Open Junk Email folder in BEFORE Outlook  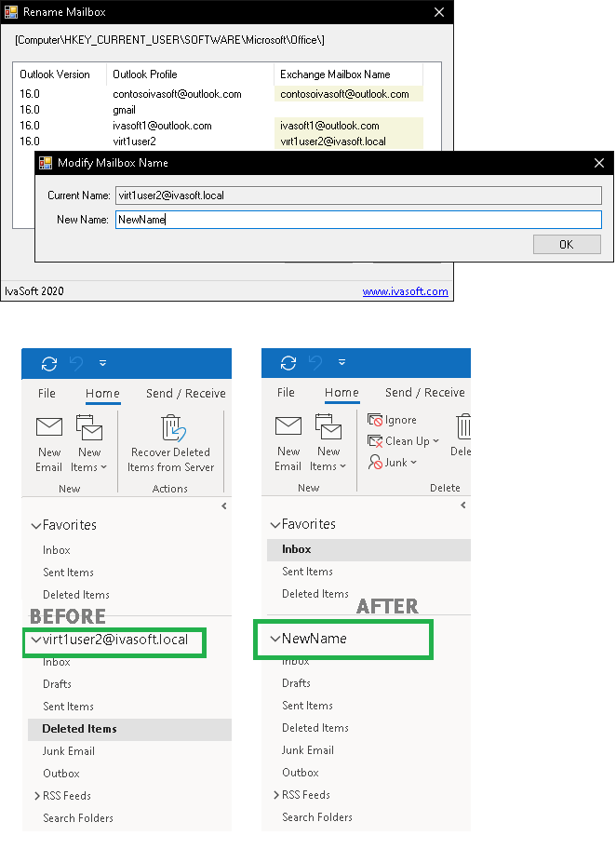tap(69, 751)
